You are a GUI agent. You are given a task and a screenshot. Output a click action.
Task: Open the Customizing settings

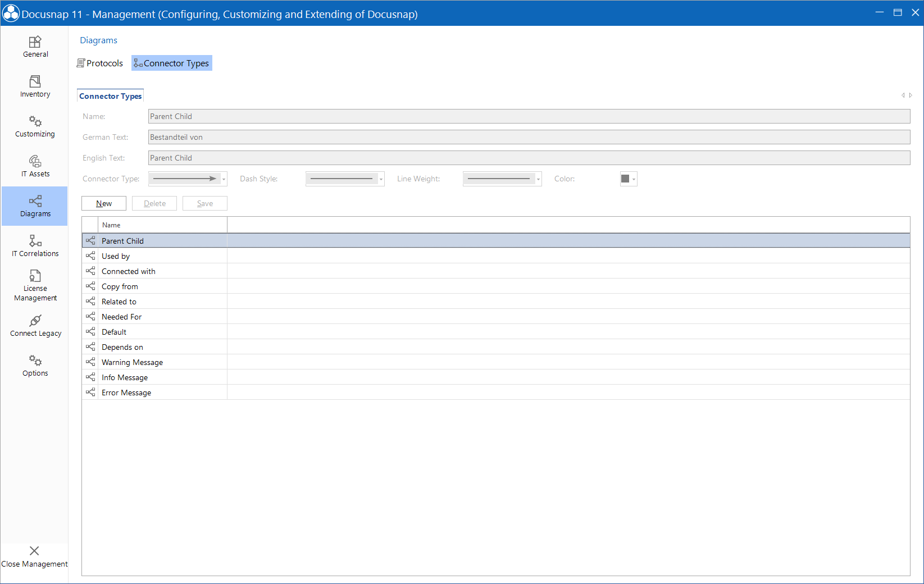point(35,125)
